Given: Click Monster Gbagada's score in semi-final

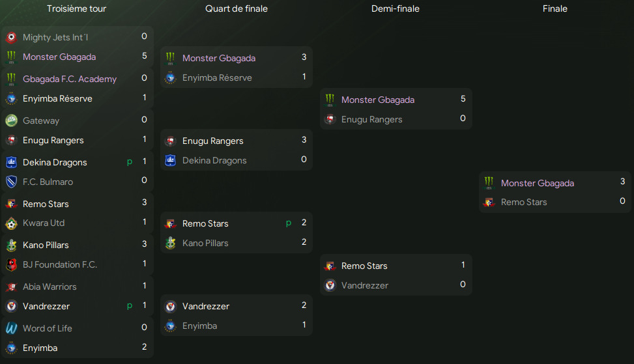Looking at the screenshot, I should [x=463, y=99].
